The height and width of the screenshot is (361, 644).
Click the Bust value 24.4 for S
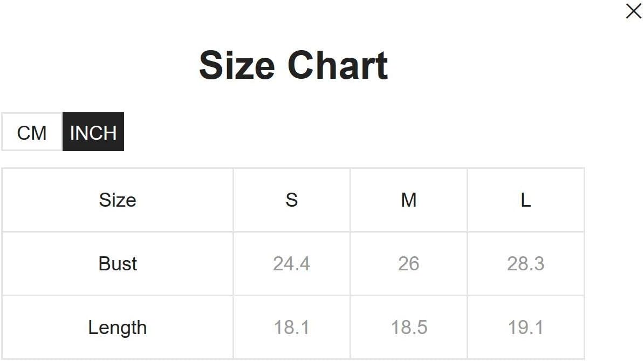[x=291, y=264]
